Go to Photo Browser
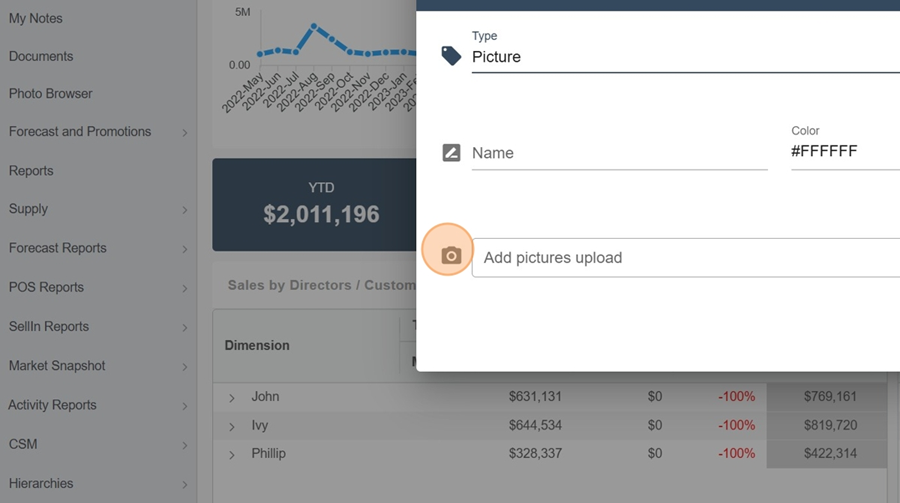 [x=51, y=93]
